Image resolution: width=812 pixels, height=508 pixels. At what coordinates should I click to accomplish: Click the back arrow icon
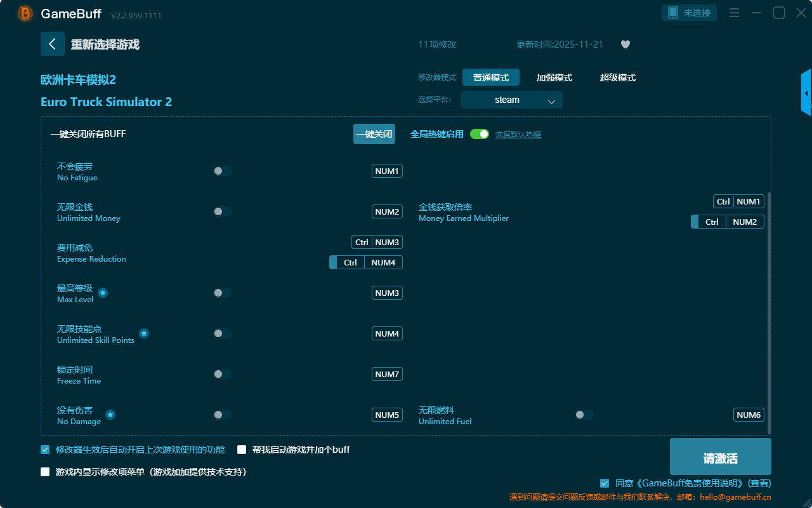tap(53, 44)
